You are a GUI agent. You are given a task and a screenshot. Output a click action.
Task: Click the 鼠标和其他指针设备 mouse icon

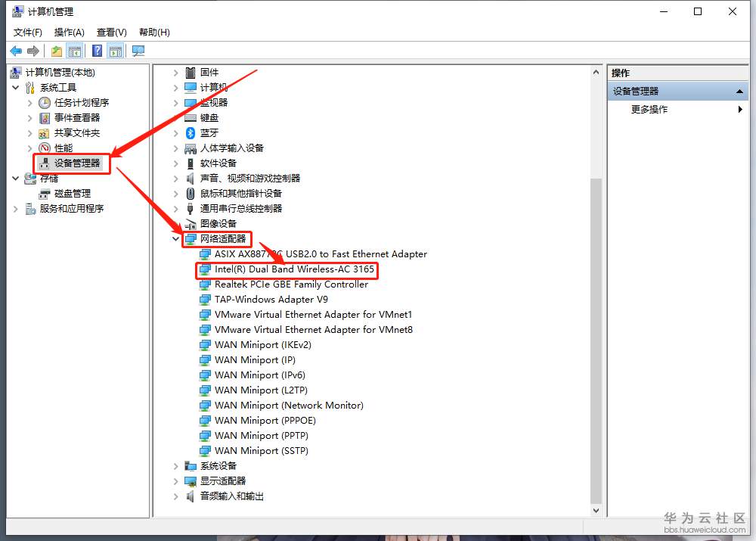click(x=191, y=194)
